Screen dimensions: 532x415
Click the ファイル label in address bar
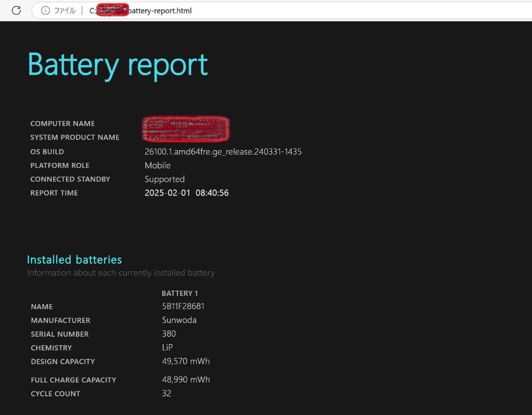coord(65,10)
